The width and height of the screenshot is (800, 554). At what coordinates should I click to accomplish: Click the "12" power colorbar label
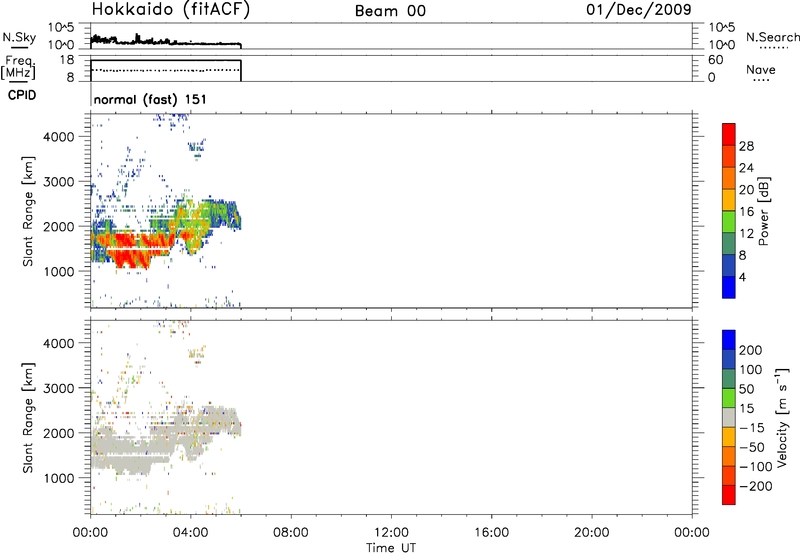(x=746, y=234)
